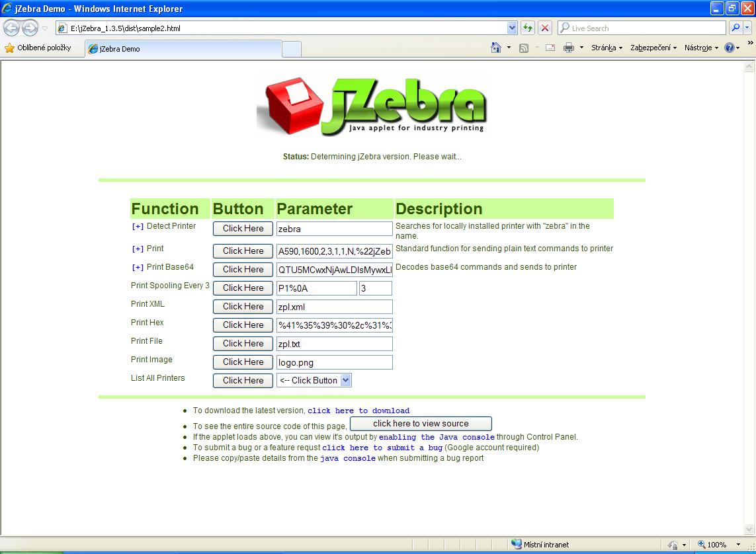This screenshot has height=554, width=756.
Task: Open the Print button dropdown arrow
Action: point(581,48)
